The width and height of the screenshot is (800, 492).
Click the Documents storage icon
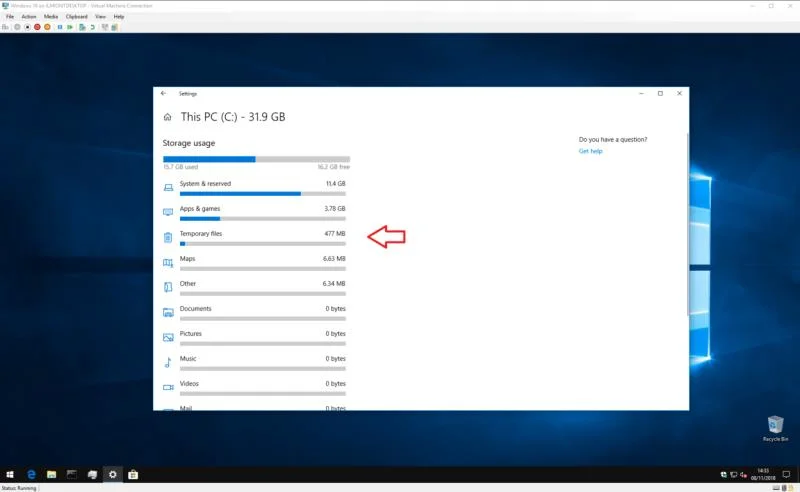point(168,312)
